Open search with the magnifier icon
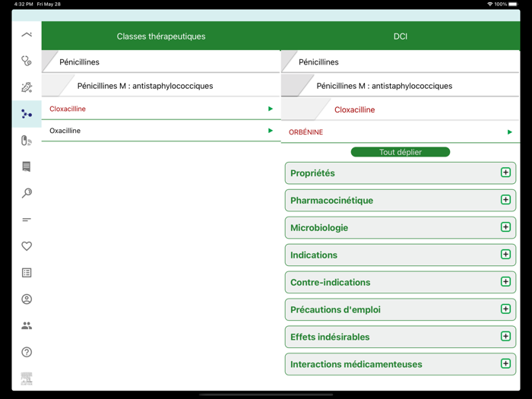The height and width of the screenshot is (399, 532). (27, 193)
